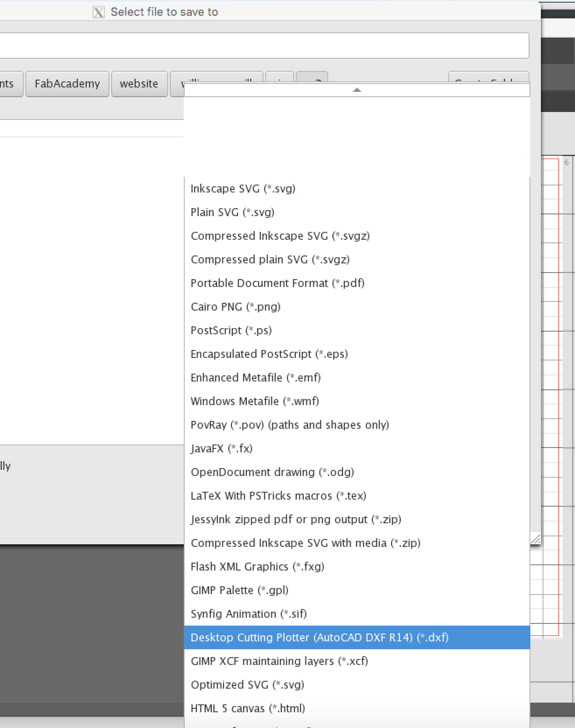Select Compressed Inkscape SVG with media (*.zip)

click(357, 543)
